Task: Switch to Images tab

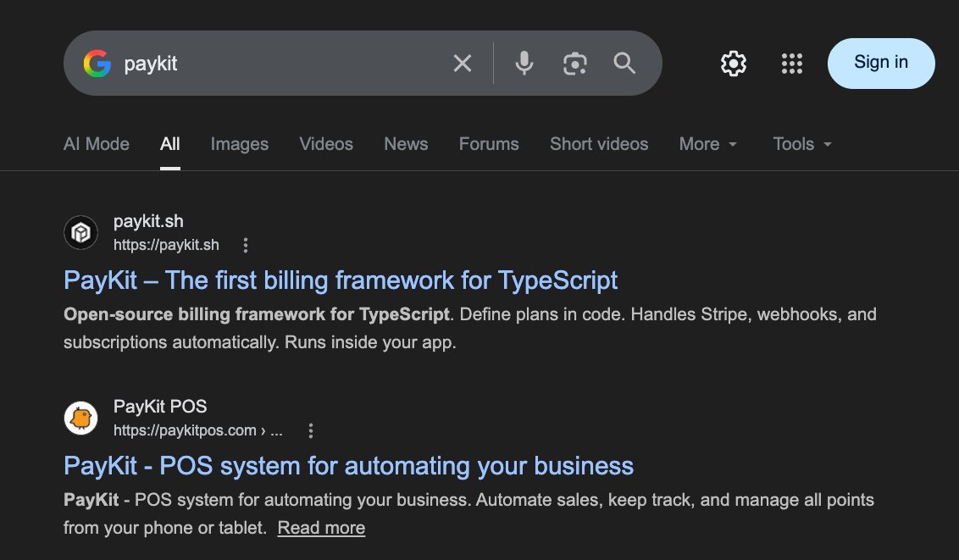Action: click(239, 144)
